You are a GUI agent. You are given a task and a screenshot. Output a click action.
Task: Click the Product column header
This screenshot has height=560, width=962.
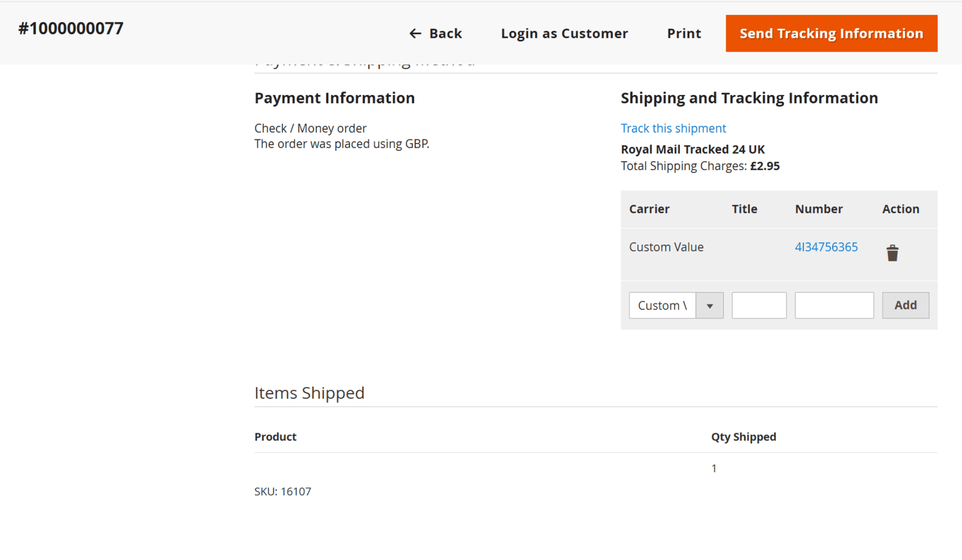(x=275, y=437)
